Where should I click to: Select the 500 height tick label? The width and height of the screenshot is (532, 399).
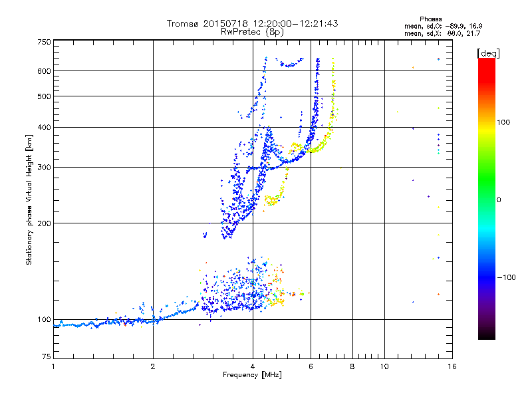point(45,96)
